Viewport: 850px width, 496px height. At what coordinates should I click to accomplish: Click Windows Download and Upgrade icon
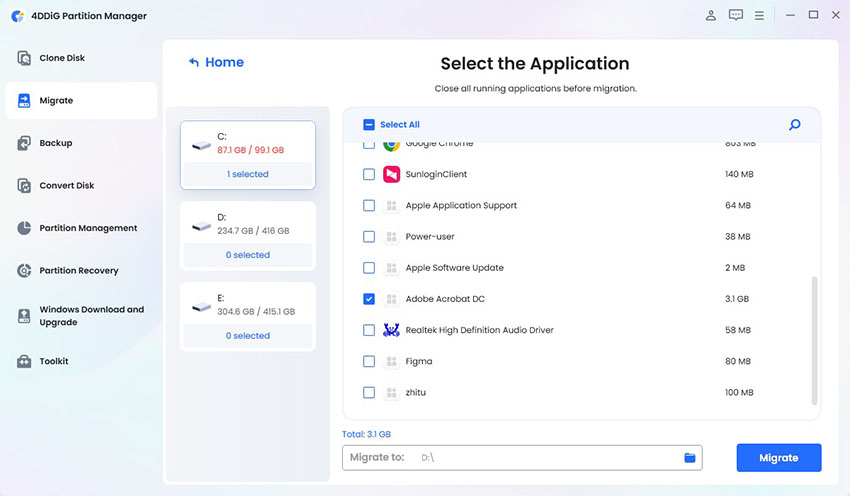point(24,315)
